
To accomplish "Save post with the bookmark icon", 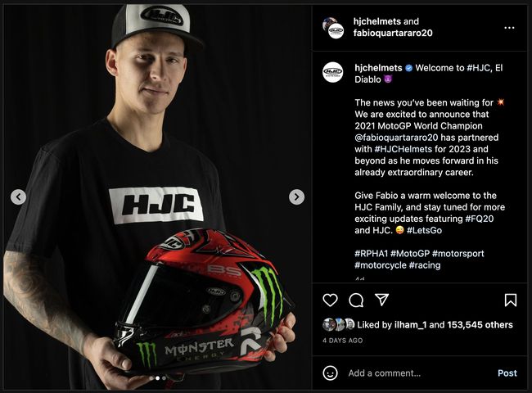I will [x=510, y=300].
